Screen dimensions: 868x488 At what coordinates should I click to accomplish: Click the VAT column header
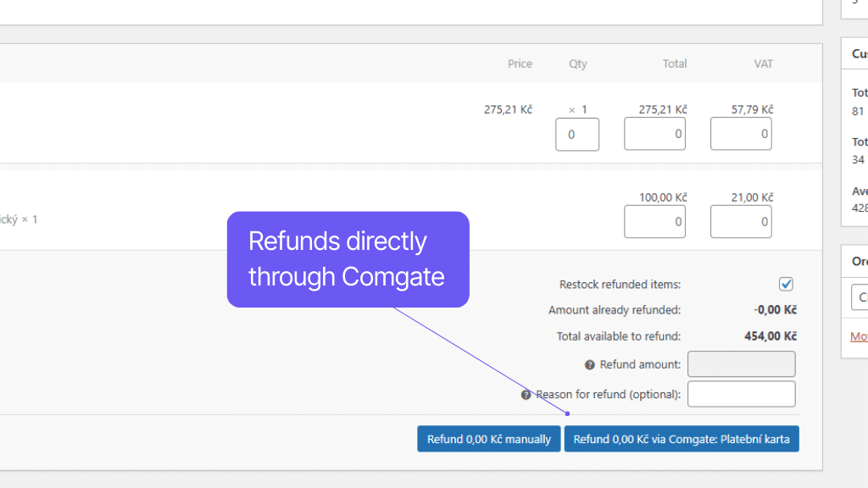pos(763,64)
